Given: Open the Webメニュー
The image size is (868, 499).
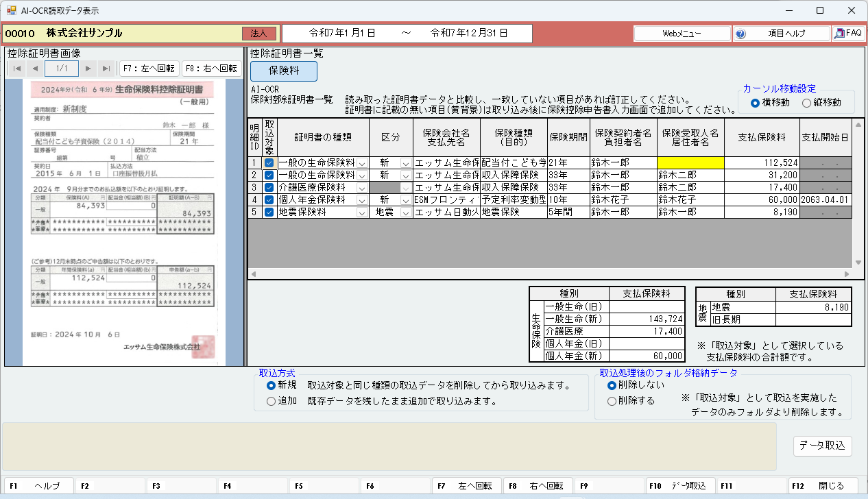Looking at the screenshot, I should (682, 33).
